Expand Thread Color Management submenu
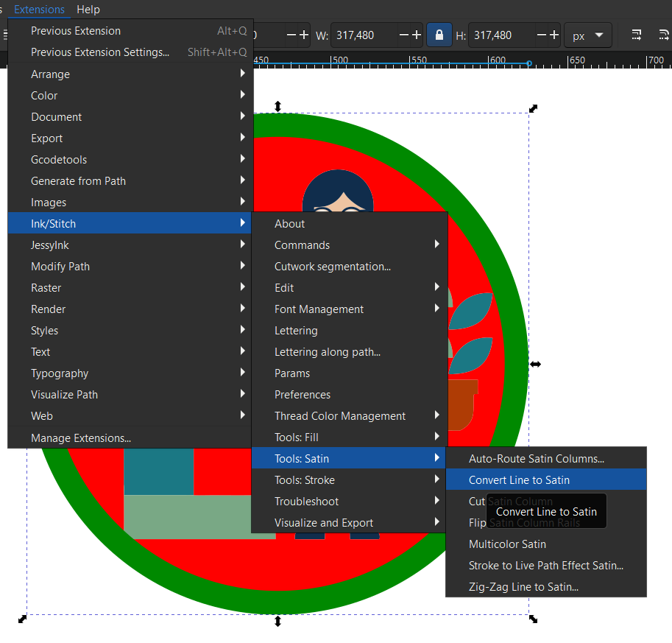The width and height of the screenshot is (672, 643). [x=350, y=416]
